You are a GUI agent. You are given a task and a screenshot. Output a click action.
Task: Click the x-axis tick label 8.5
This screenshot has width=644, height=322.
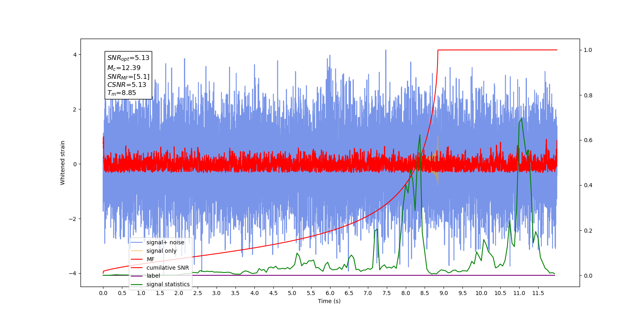point(425,293)
